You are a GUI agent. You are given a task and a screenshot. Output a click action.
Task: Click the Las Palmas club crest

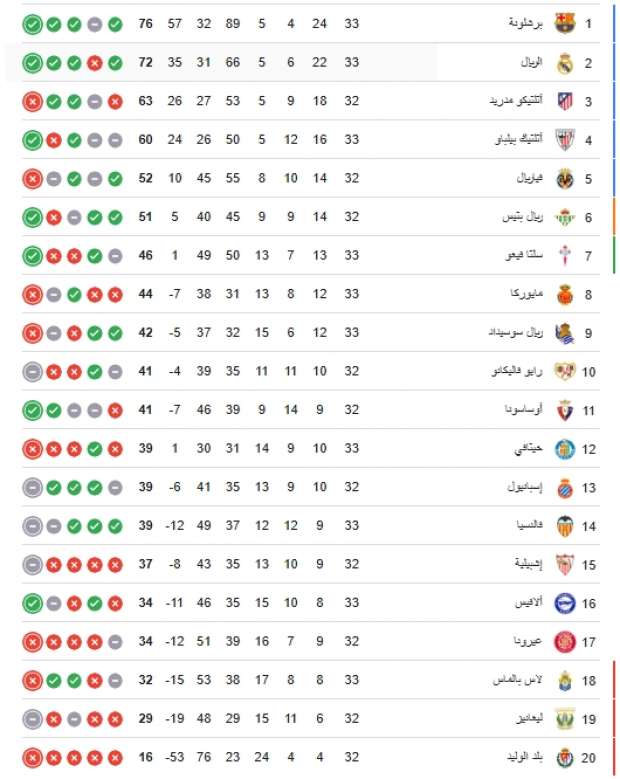(x=565, y=681)
